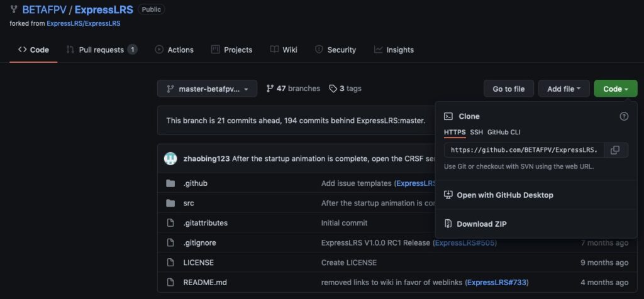Click Download ZIP in the Code menu

[481, 224]
